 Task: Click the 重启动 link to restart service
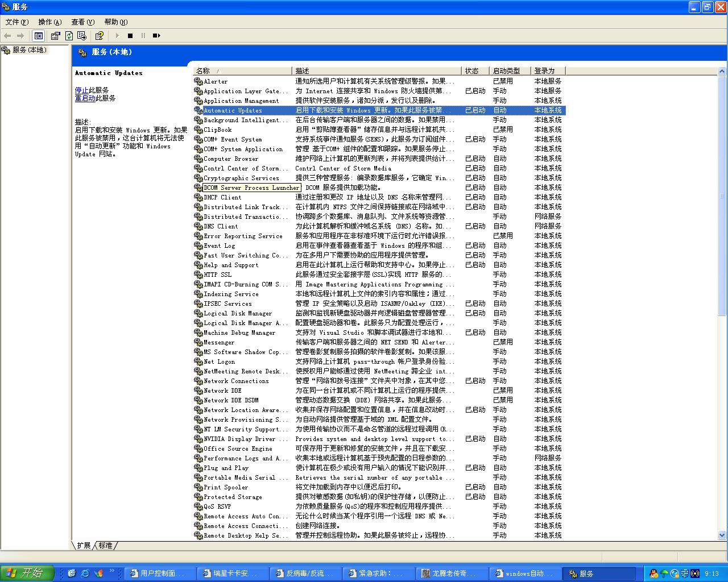85,98
